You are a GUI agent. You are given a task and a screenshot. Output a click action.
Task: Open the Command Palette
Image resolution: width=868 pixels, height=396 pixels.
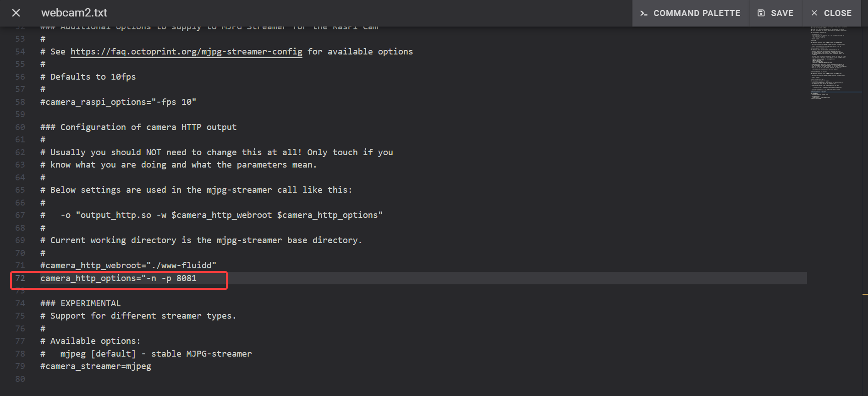(x=691, y=13)
